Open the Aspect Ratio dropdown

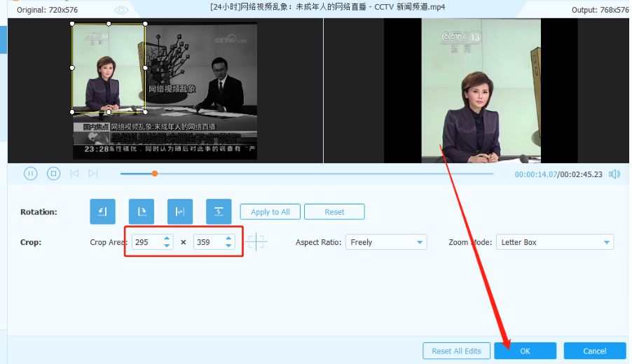(x=386, y=242)
